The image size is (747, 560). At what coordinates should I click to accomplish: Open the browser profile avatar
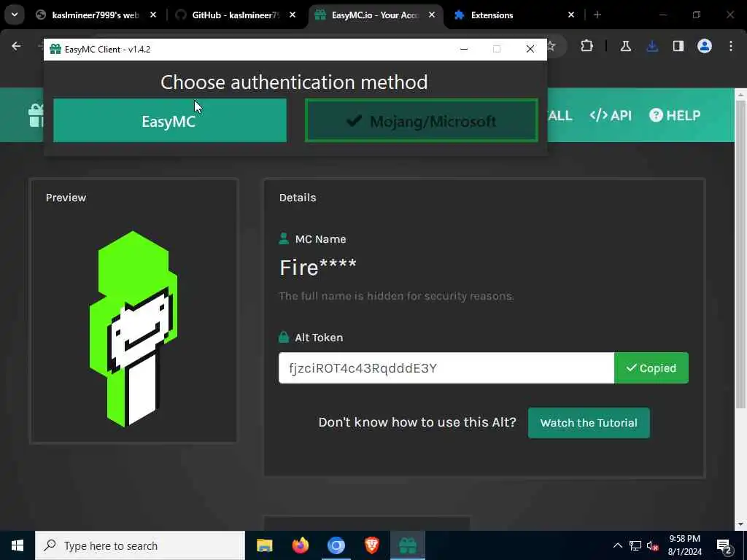[x=705, y=46]
